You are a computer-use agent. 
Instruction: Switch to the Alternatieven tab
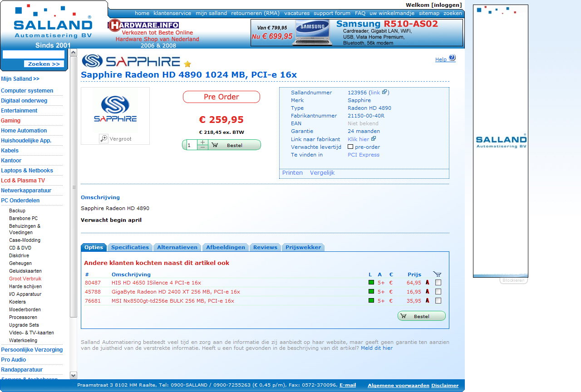(177, 247)
